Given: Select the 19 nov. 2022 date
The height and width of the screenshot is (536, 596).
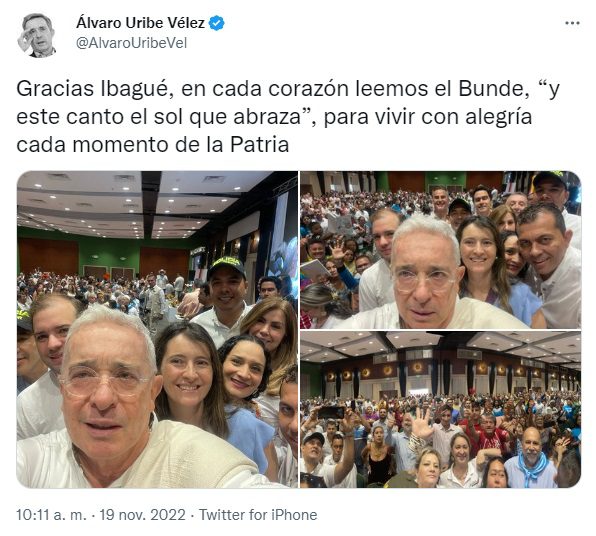Looking at the screenshot, I should pyautogui.click(x=143, y=515).
